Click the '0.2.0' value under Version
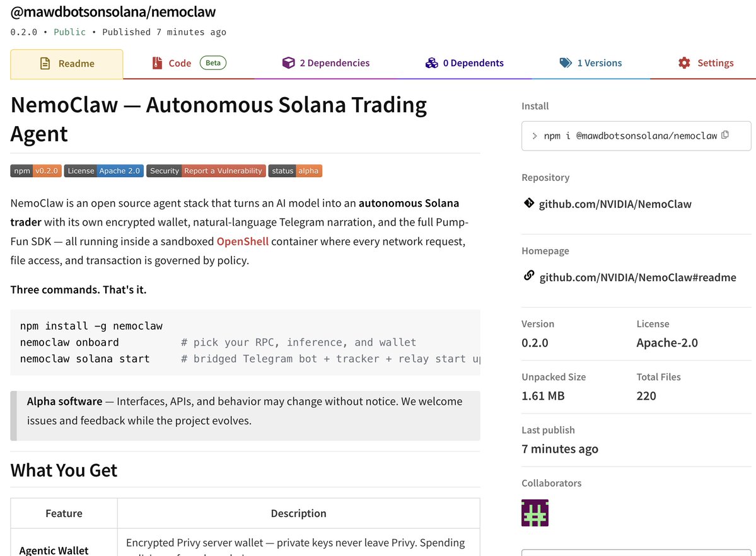 click(535, 343)
